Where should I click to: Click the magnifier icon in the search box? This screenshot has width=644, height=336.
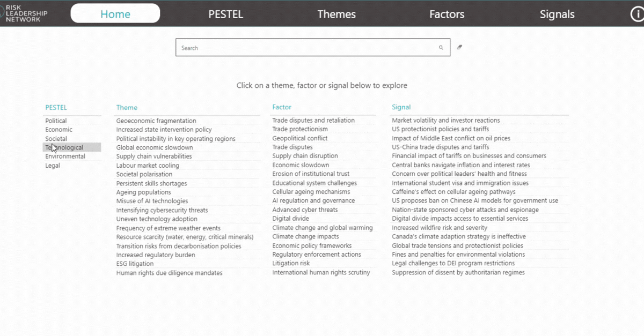click(441, 48)
